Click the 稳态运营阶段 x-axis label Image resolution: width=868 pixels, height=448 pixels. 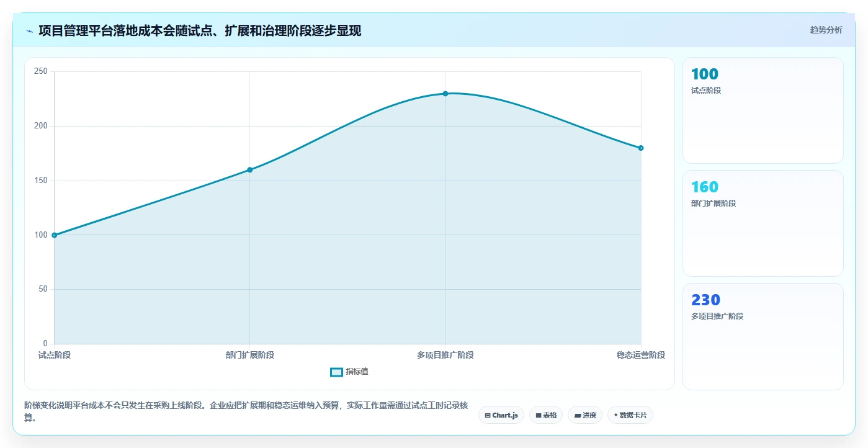pyautogui.click(x=641, y=355)
